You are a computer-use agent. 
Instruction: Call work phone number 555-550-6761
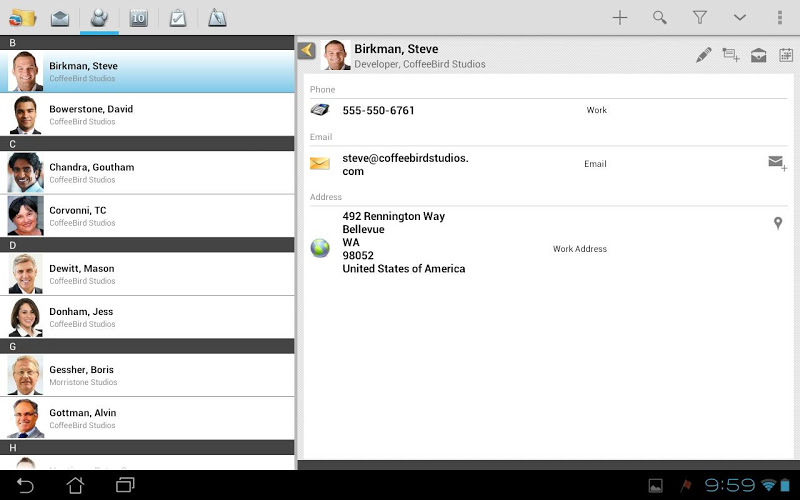tap(378, 110)
